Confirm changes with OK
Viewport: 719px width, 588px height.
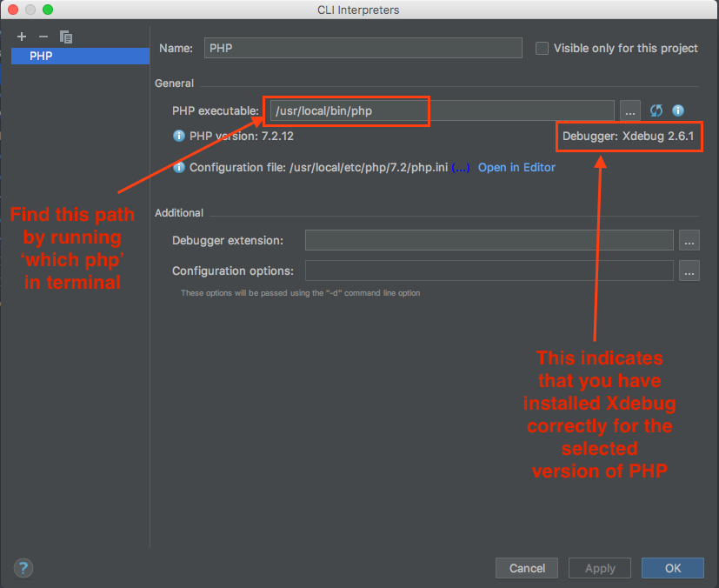tap(672, 568)
